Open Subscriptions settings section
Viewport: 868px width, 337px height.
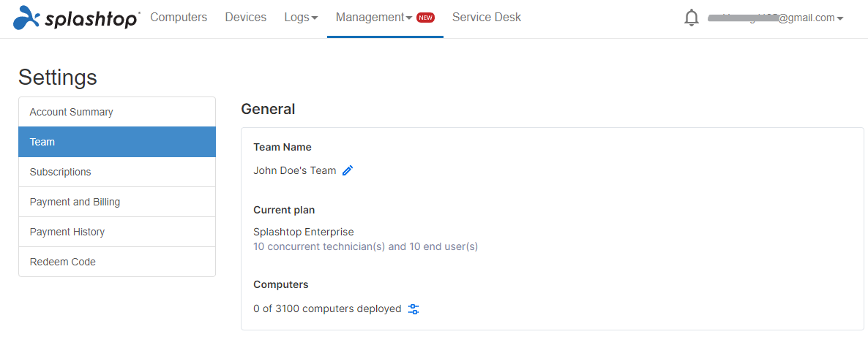[x=117, y=172]
